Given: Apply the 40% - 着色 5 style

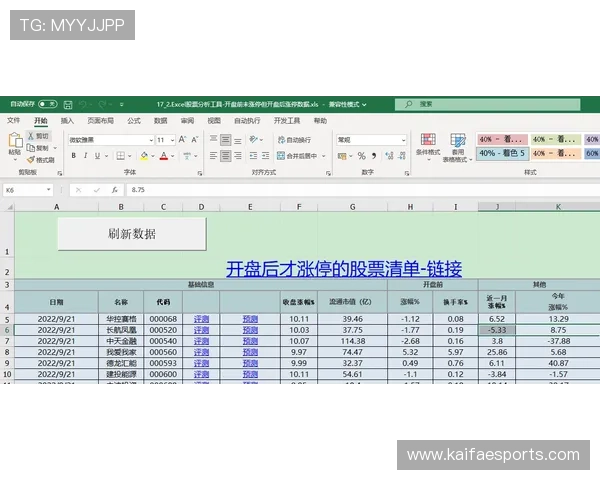Looking at the screenshot, I should (502, 153).
